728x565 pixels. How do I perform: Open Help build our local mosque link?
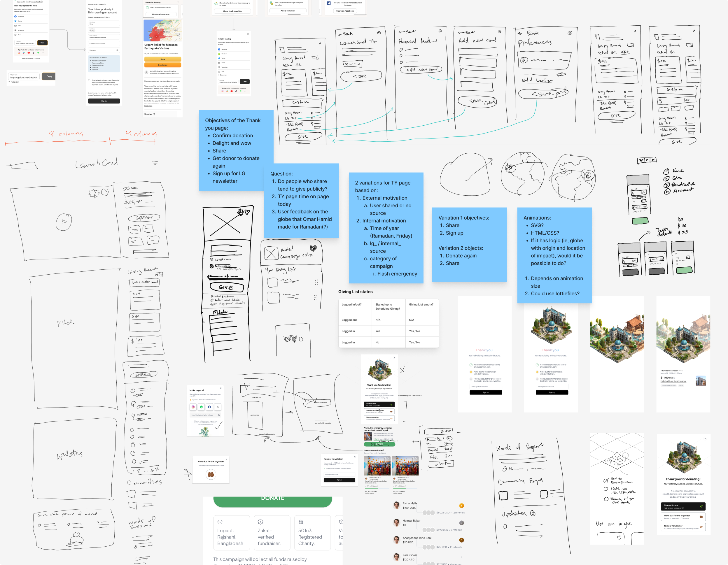click(x=673, y=381)
